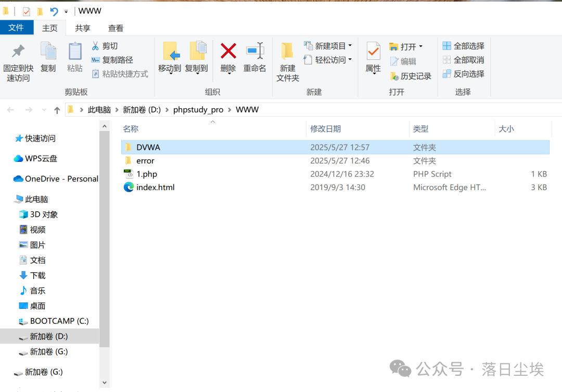Click the title bar new folder icon

click(40, 11)
